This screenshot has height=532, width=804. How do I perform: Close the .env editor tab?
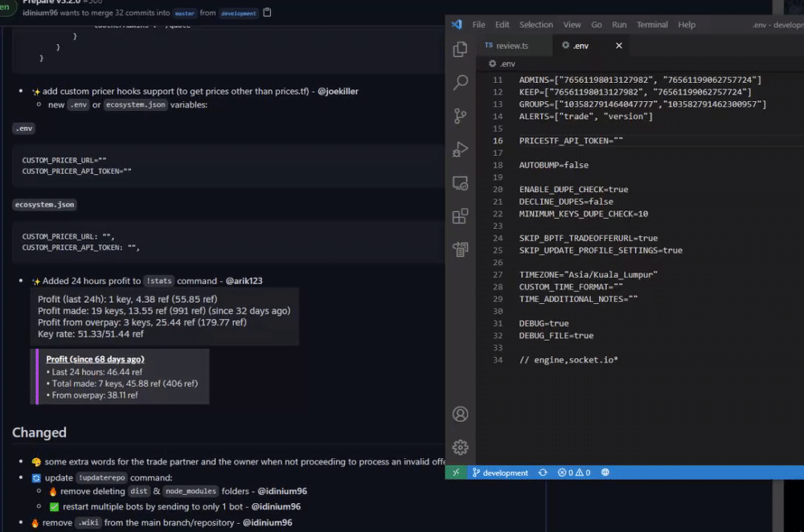coord(619,46)
